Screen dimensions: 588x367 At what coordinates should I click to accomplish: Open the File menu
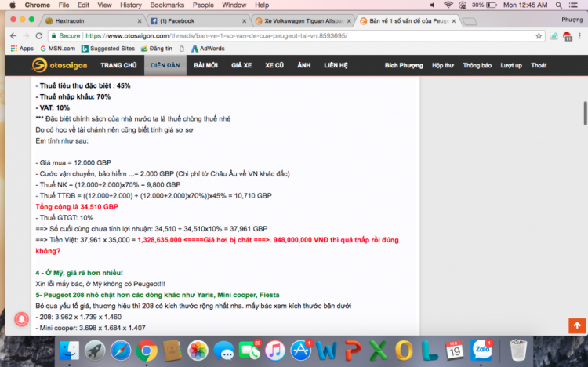point(64,5)
